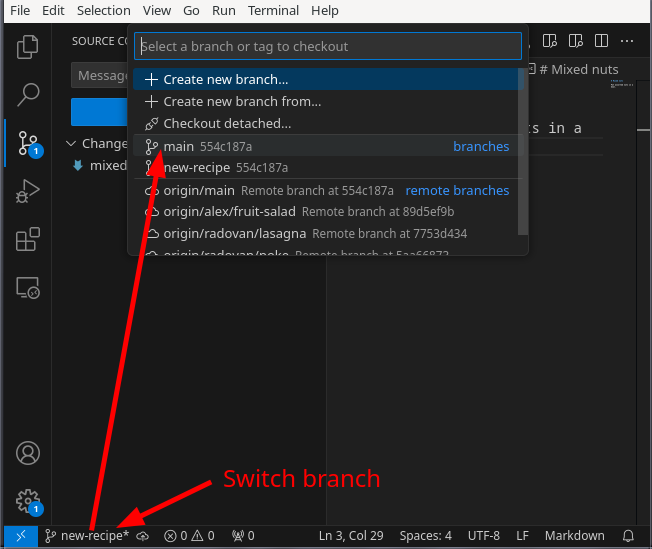Select origin/alex/fruit-salad remote branch
The height and width of the screenshot is (549, 652).
328,212
